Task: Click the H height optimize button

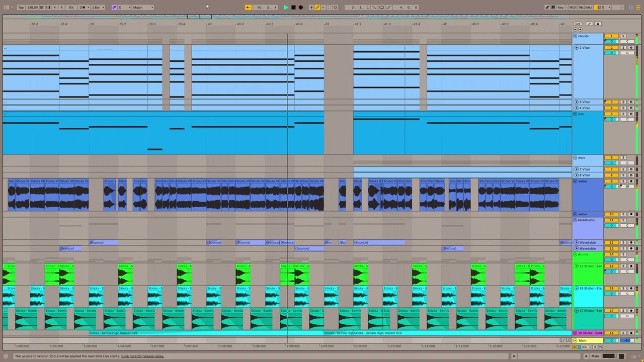Action: [x=595, y=347]
